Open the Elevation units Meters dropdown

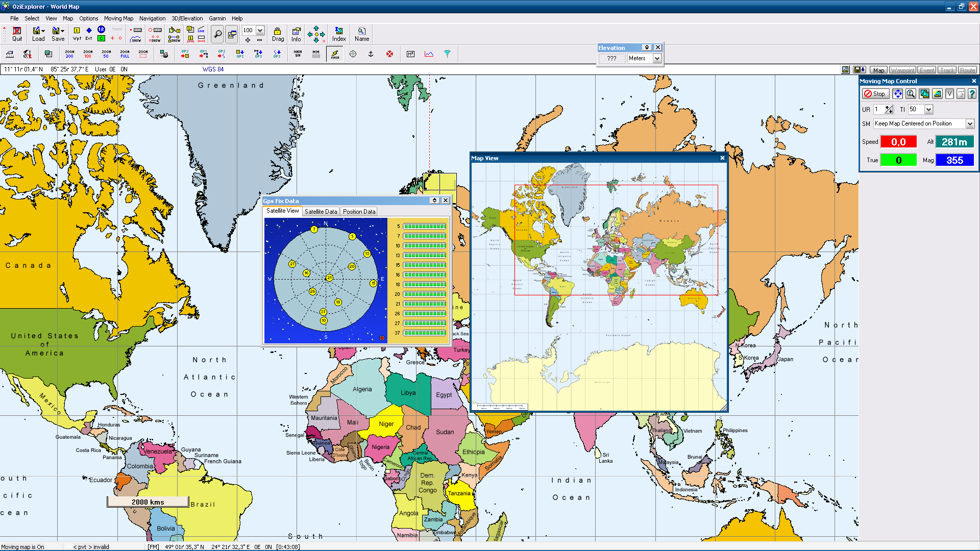[657, 59]
